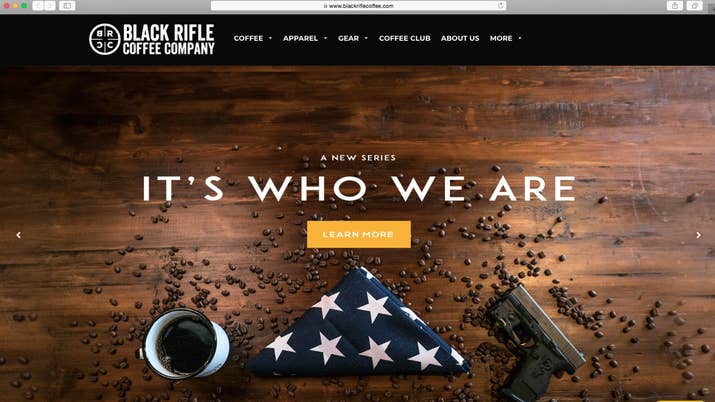Viewport: 715px width, 402px height.
Task: Expand the APPAREL dropdown arrow
Action: pos(325,38)
